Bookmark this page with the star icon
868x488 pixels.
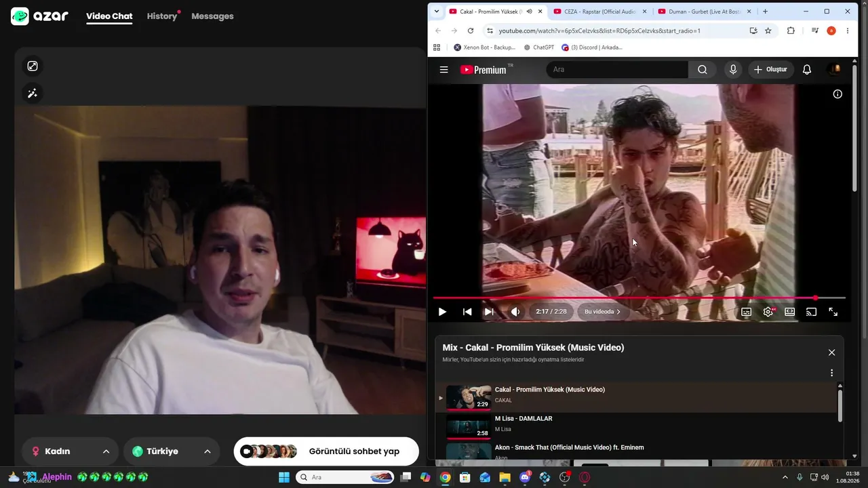(x=768, y=30)
